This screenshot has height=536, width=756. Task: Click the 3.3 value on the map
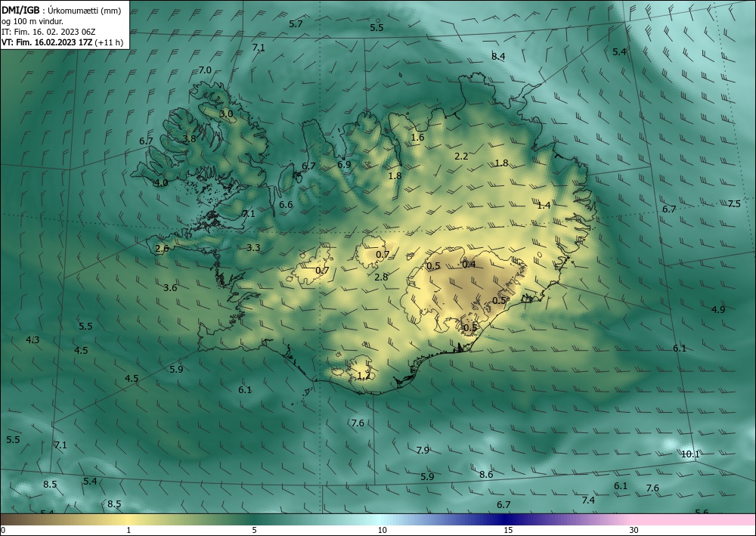(x=253, y=248)
